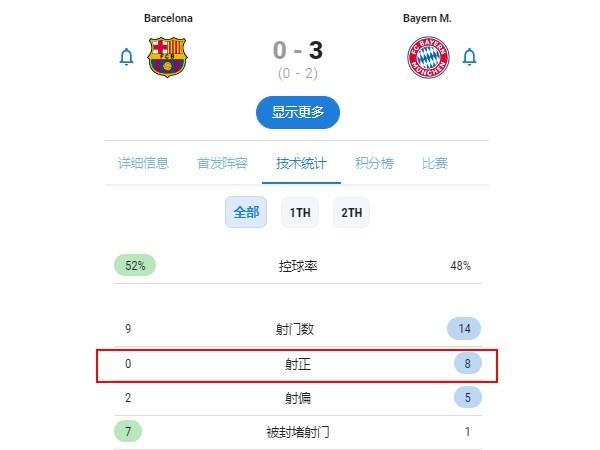Open the 比赛 tab
The height and width of the screenshot is (450, 600).
(435, 163)
